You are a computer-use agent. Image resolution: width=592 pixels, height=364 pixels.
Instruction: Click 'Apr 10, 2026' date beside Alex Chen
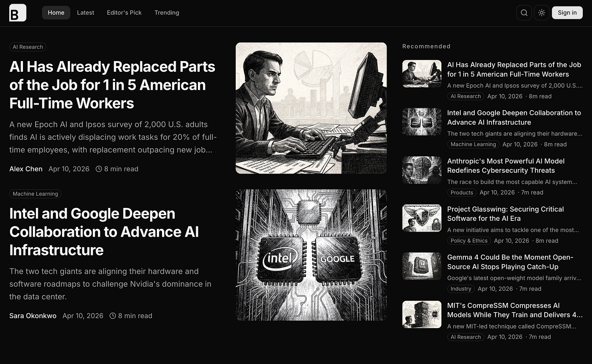pyautogui.click(x=69, y=169)
